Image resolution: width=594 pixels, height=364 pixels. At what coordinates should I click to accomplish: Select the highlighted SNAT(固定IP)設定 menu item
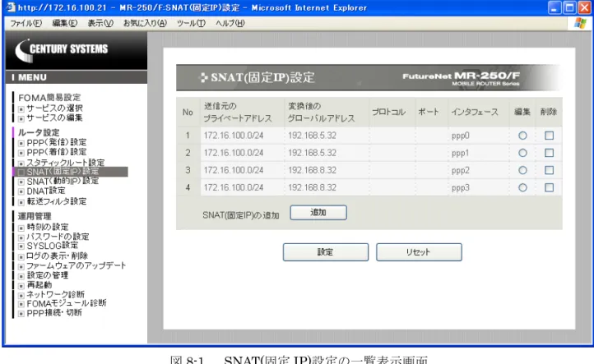pyautogui.click(x=70, y=172)
